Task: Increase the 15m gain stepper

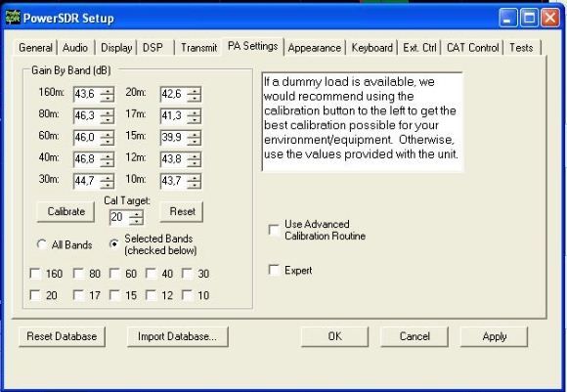Action: tap(195, 134)
